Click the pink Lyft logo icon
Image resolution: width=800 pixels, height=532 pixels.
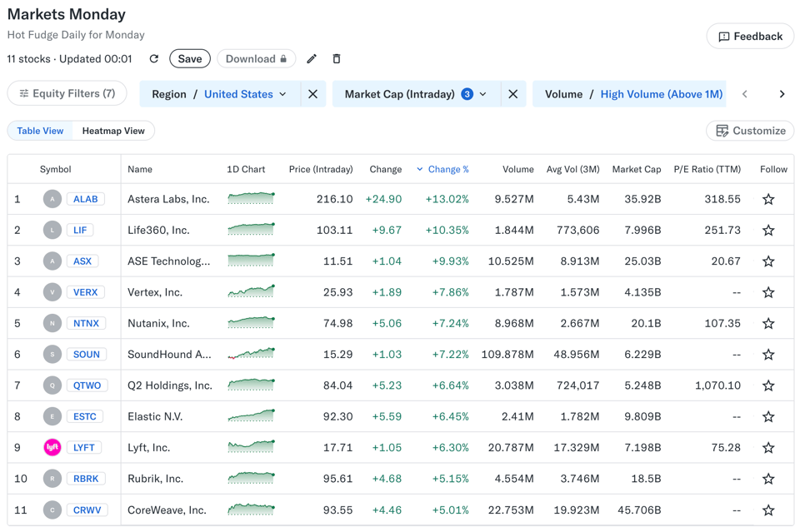(52, 447)
